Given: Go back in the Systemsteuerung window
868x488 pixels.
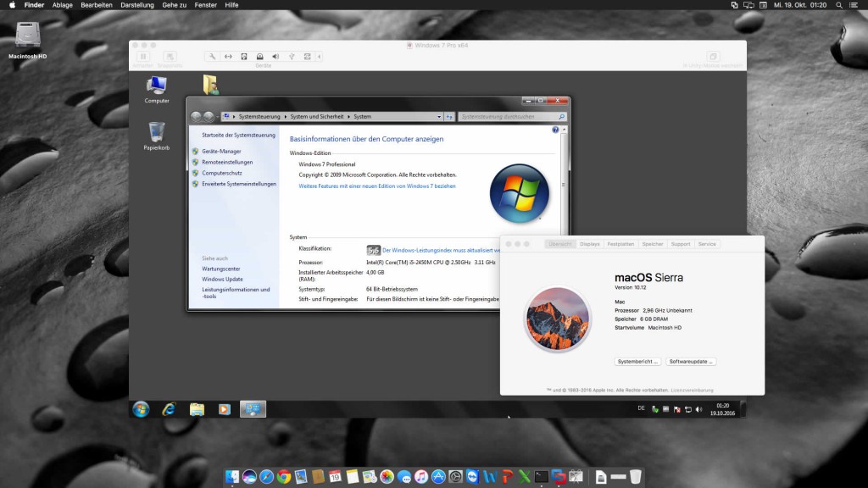Looking at the screenshot, I should tap(196, 116).
